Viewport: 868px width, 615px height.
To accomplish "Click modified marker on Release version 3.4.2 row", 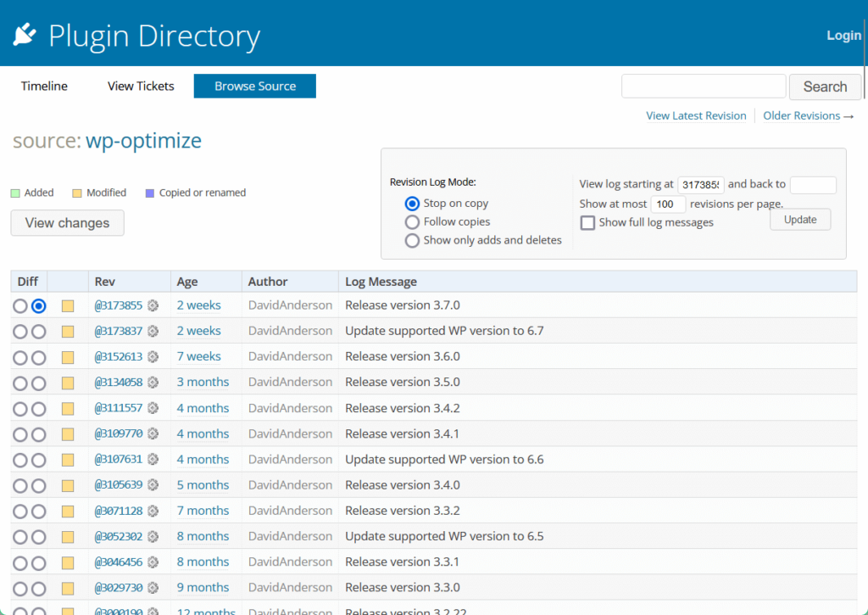I will (x=68, y=409).
